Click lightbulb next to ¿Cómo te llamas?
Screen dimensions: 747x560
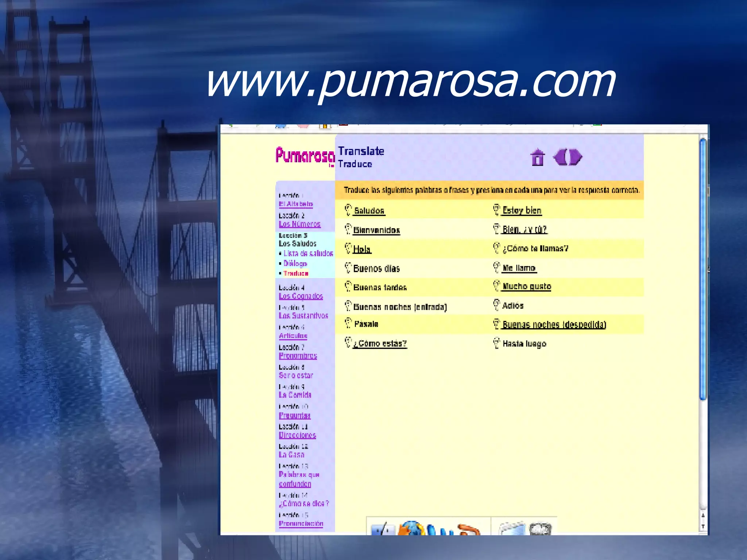pyautogui.click(x=496, y=248)
